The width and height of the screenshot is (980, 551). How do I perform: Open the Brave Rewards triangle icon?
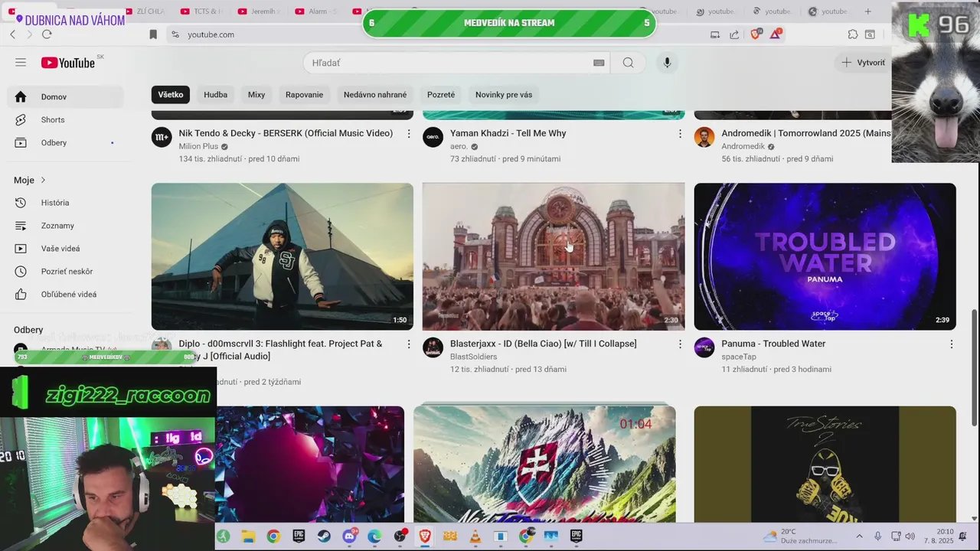776,34
